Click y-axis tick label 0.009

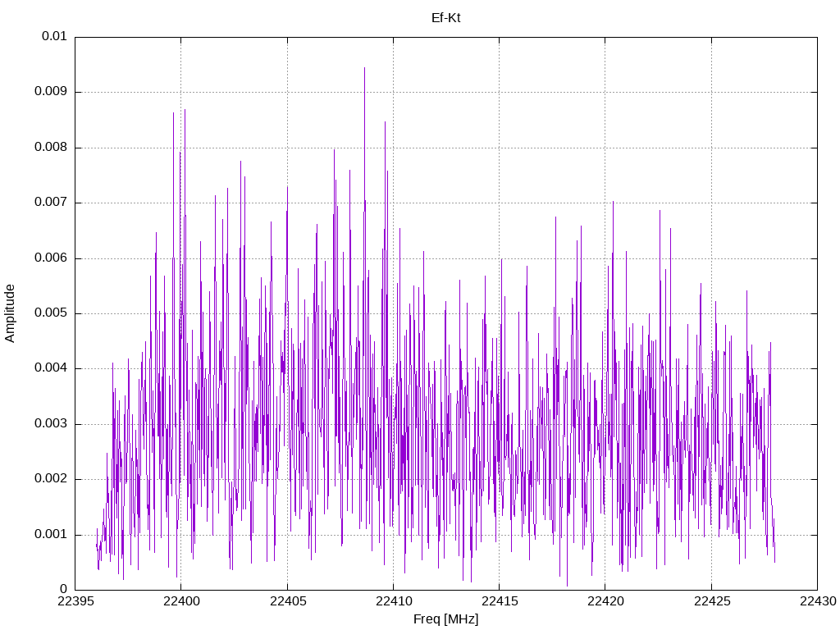point(51,92)
